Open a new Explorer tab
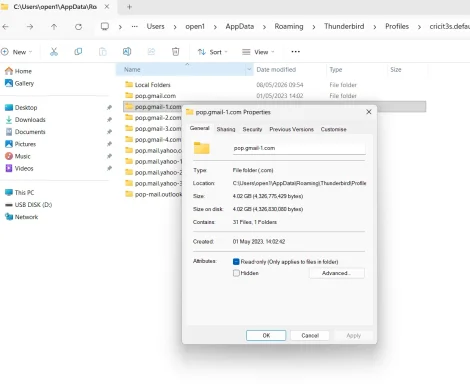 (x=129, y=7)
